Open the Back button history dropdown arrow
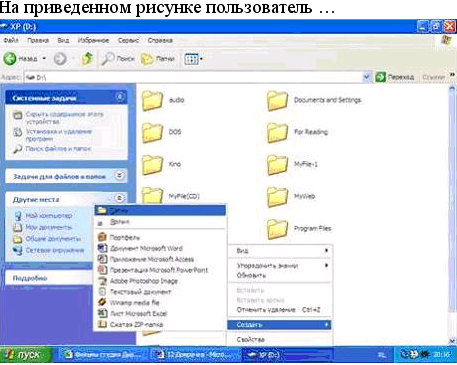Viewport: 457px width, 365px height. pos(44,59)
